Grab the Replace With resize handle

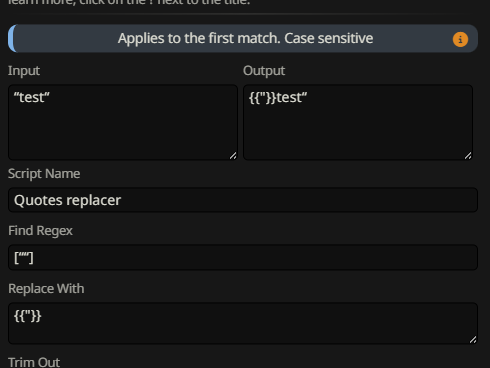(x=473, y=339)
